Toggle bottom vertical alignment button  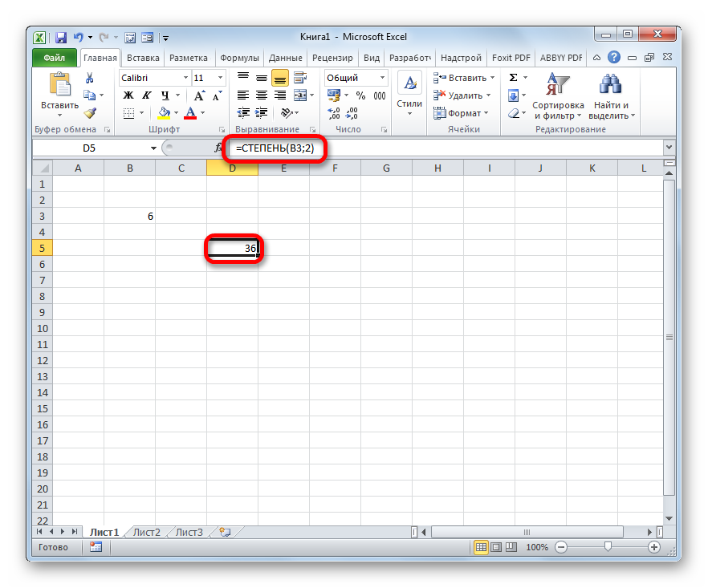[280, 78]
